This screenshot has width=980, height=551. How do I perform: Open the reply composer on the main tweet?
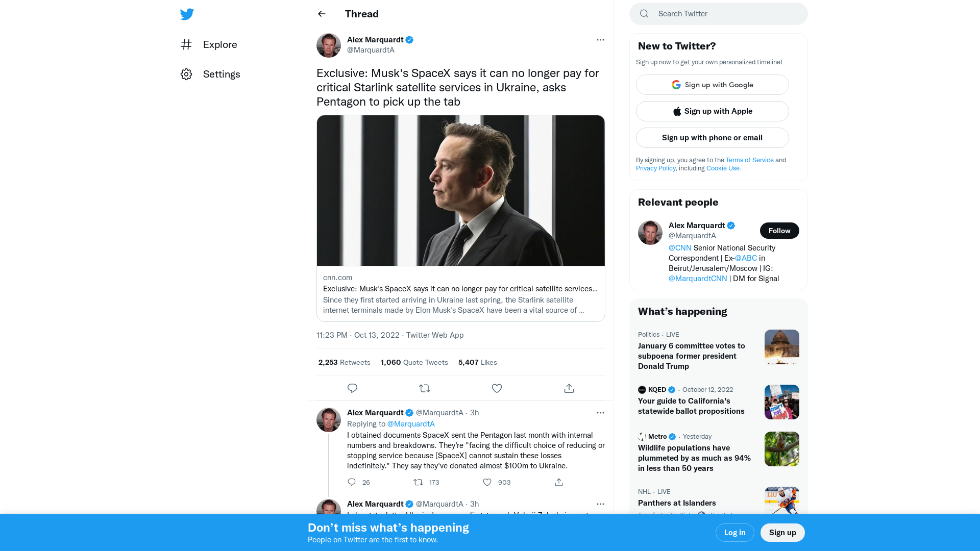(x=352, y=388)
